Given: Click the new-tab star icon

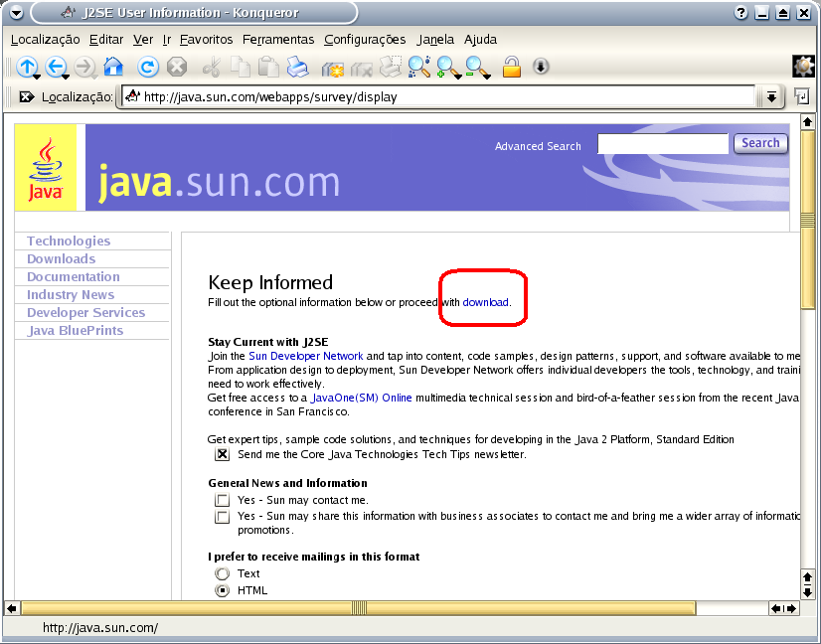Looking at the screenshot, I should [x=333, y=68].
